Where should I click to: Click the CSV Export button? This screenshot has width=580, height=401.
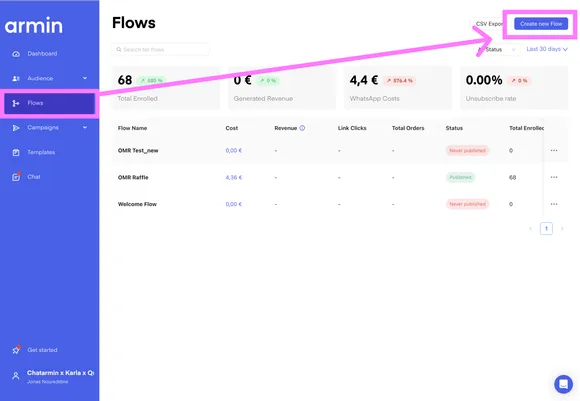[x=488, y=24]
